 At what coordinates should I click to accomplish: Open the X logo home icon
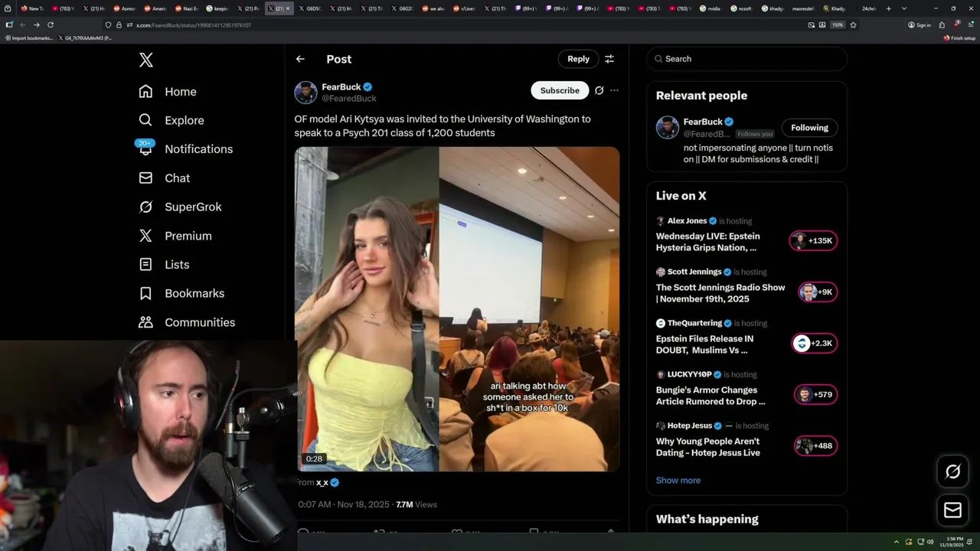tap(145, 60)
